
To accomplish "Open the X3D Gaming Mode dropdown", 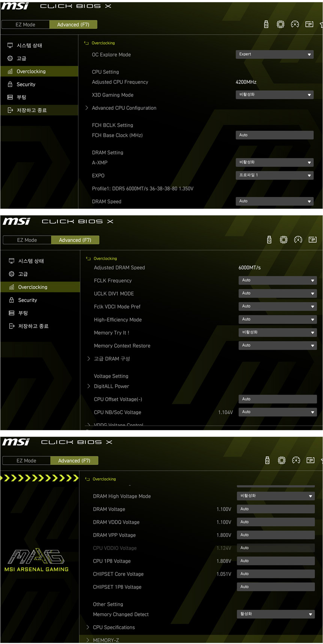I will pyautogui.click(x=275, y=95).
